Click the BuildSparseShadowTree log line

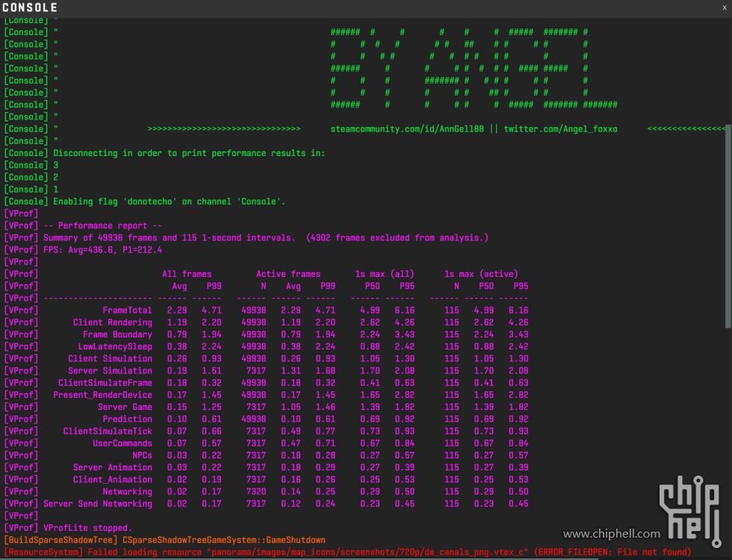point(164,540)
